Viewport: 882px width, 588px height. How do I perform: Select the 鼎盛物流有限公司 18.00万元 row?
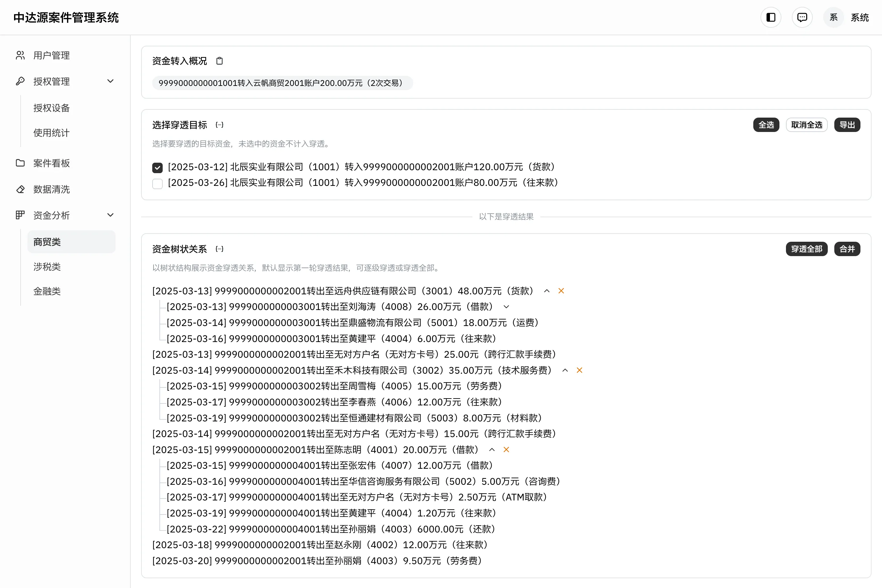353,323
